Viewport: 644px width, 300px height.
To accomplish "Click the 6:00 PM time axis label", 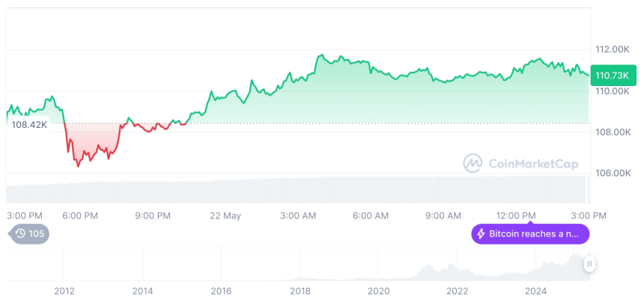I will [x=80, y=215].
